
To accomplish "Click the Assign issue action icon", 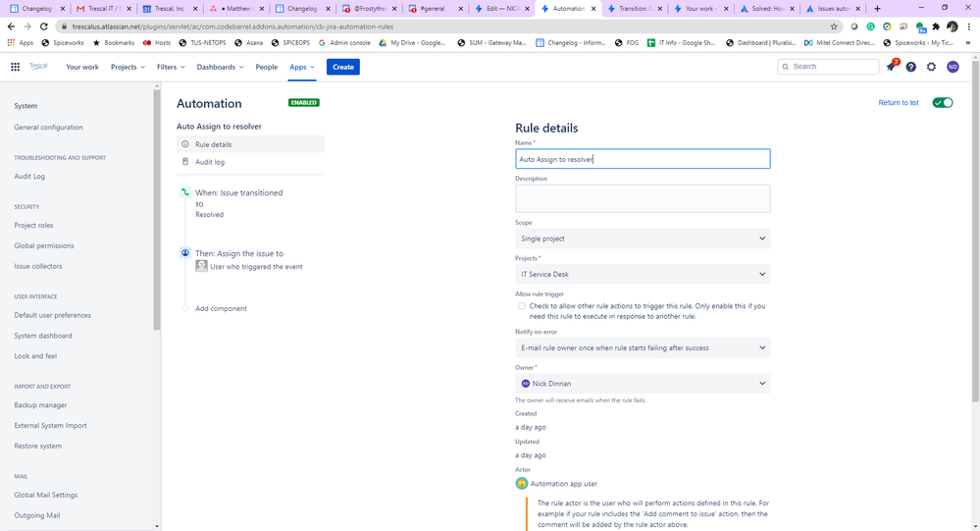I will coord(185,253).
